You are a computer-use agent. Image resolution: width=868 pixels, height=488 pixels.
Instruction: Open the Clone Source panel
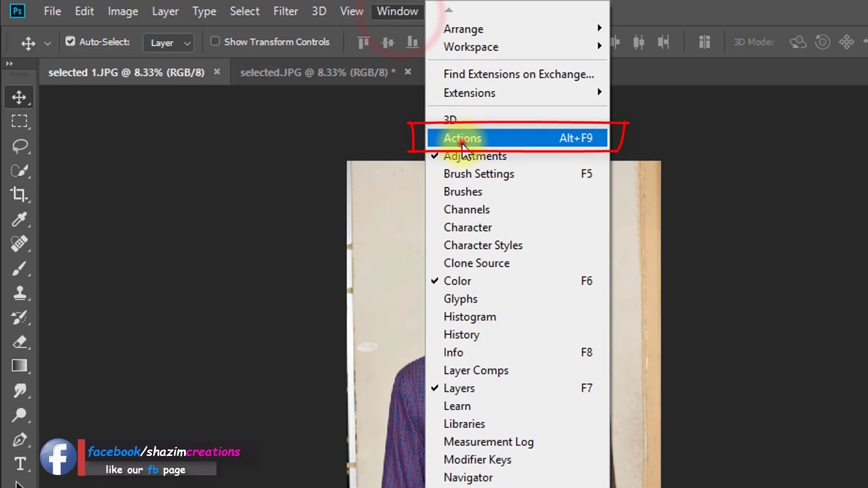click(518, 263)
